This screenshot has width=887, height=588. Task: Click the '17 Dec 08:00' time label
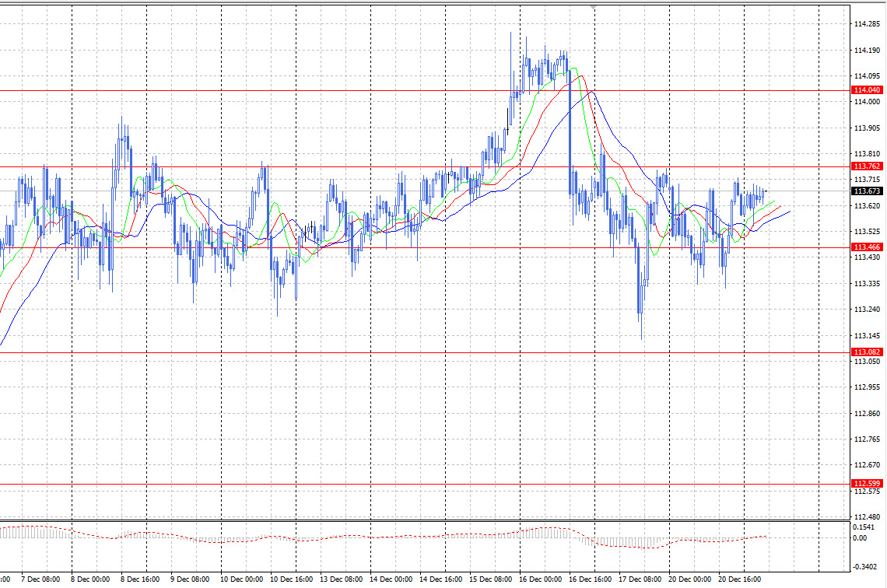pyautogui.click(x=640, y=579)
